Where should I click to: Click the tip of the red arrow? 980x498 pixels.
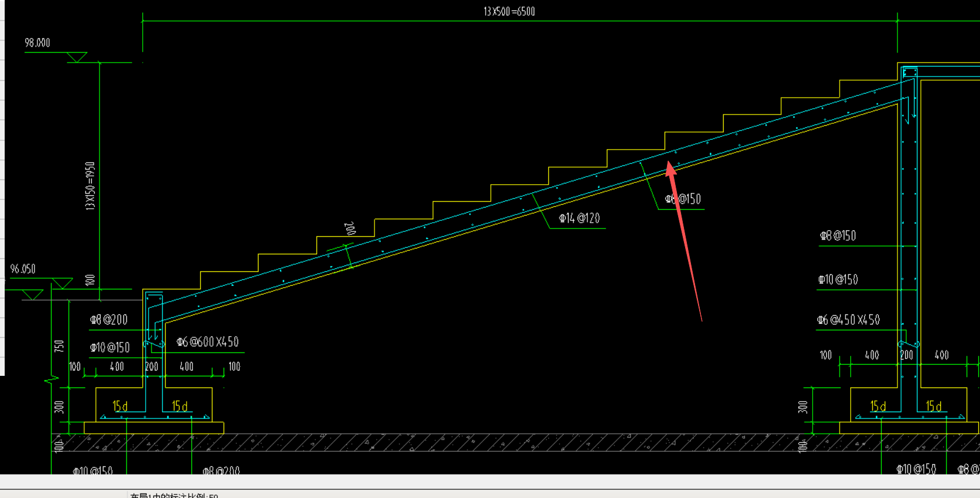[x=669, y=164]
